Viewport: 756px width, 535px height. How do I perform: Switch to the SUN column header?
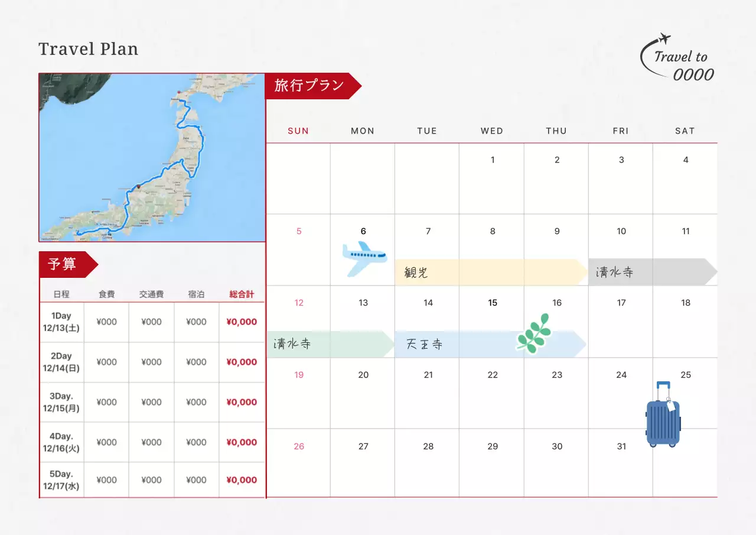[298, 131]
